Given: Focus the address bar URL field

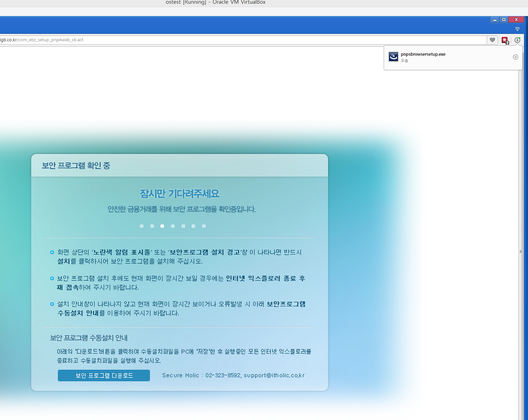Looking at the screenshot, I should point(243,40).
